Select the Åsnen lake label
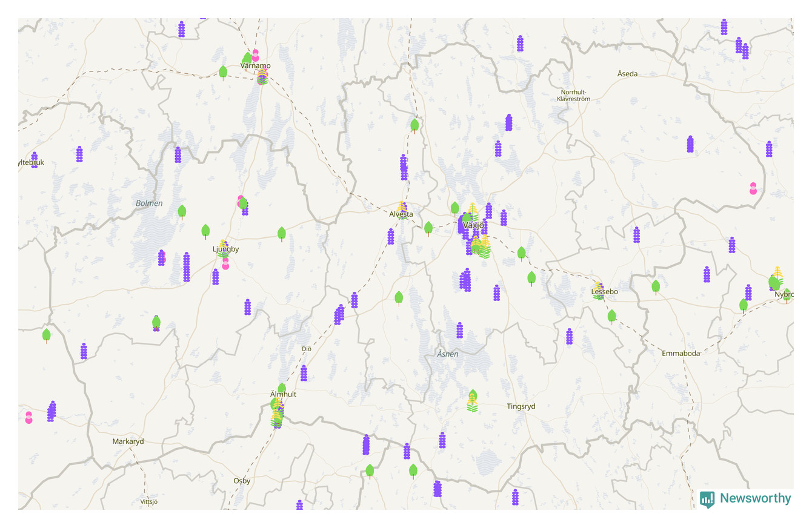812x528 pixels. point(448,354)
